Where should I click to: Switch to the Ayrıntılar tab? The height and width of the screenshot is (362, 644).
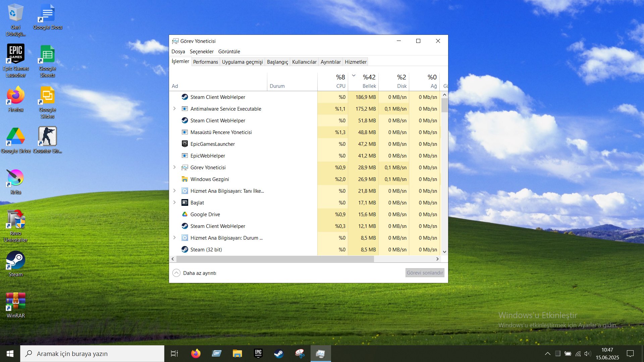click(x=330, y=62)
